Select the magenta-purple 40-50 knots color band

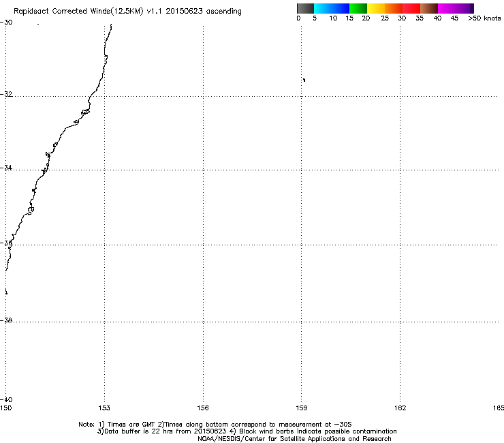tap(456, 8)
